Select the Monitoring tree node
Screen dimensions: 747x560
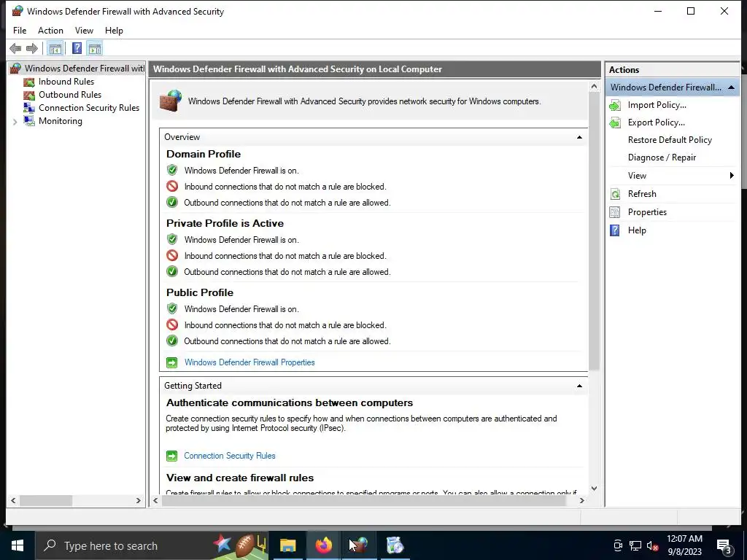(x=60, y=121)
